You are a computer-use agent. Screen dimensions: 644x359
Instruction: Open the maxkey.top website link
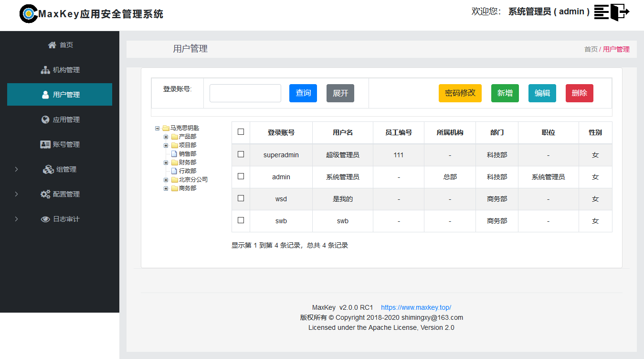point(416,307)
